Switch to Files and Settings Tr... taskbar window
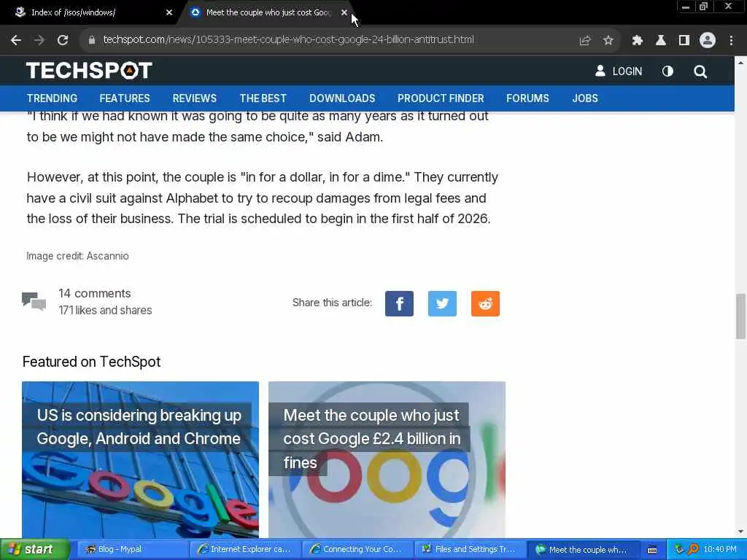 pos(470,550)
